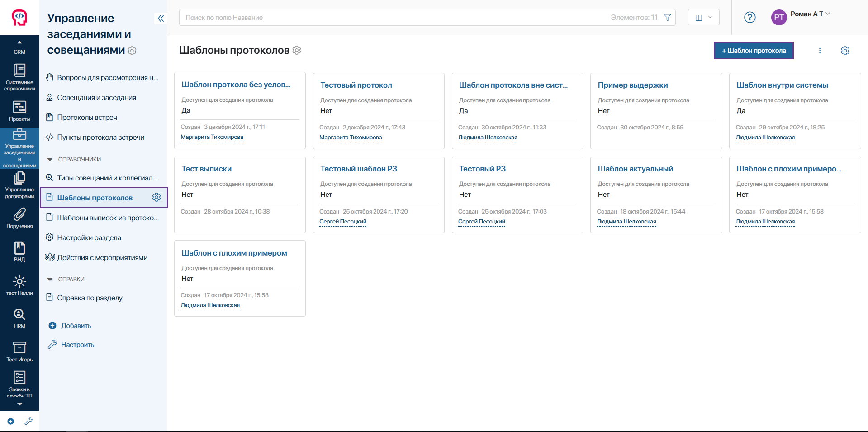Click the + Шаблон протокола button
Viewport: 868px width, 432px height.
coord(754,51)
